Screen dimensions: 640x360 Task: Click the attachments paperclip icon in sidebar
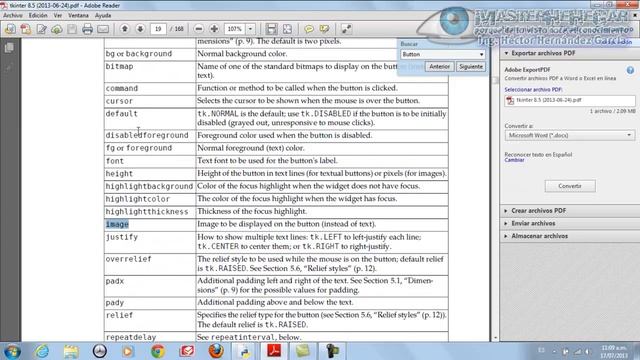tap(9, 67)
